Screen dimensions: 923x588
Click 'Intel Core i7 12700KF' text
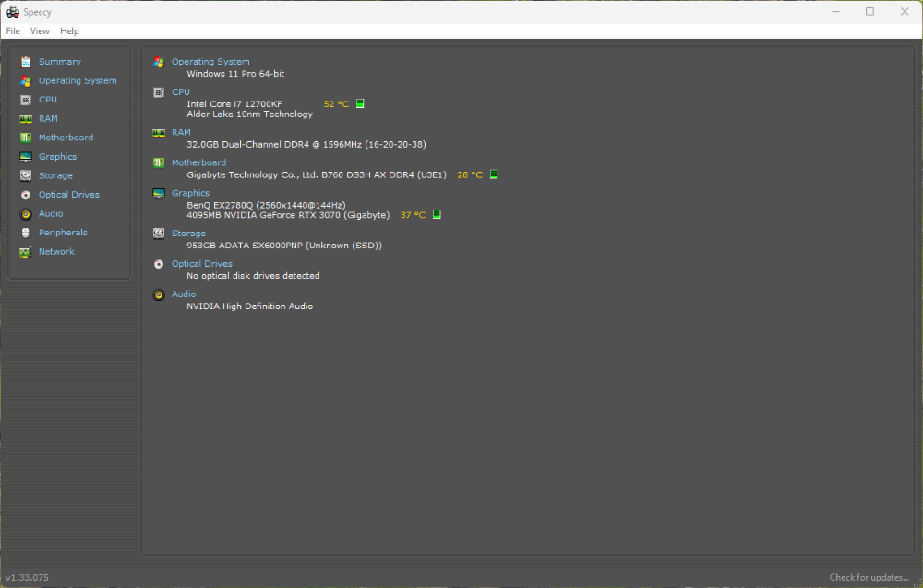(234, 104)
